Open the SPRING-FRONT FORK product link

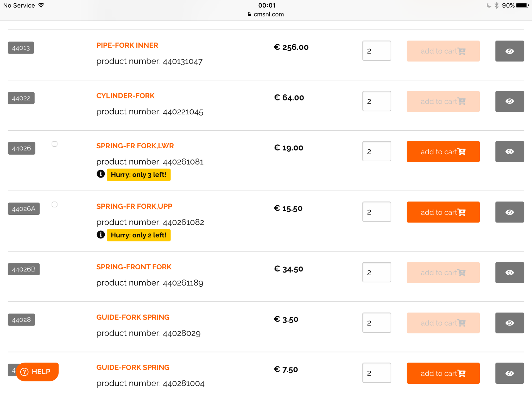point(134,267)
